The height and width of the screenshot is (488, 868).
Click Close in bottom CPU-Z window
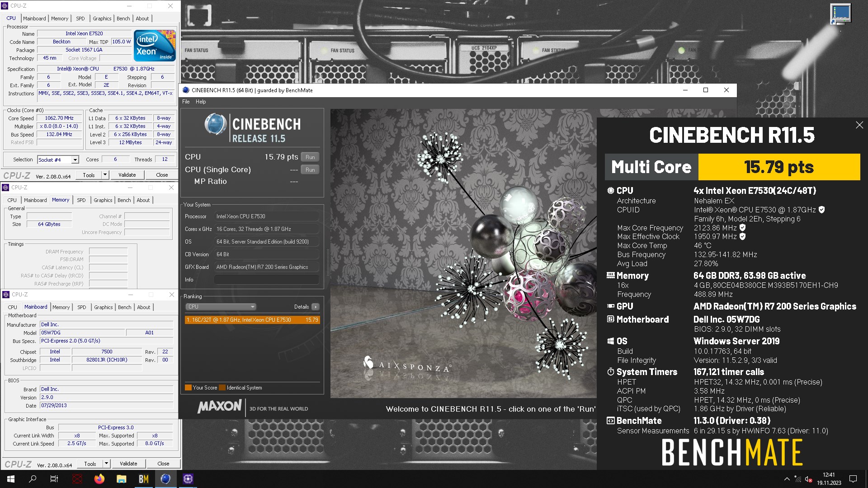[163, 464]
